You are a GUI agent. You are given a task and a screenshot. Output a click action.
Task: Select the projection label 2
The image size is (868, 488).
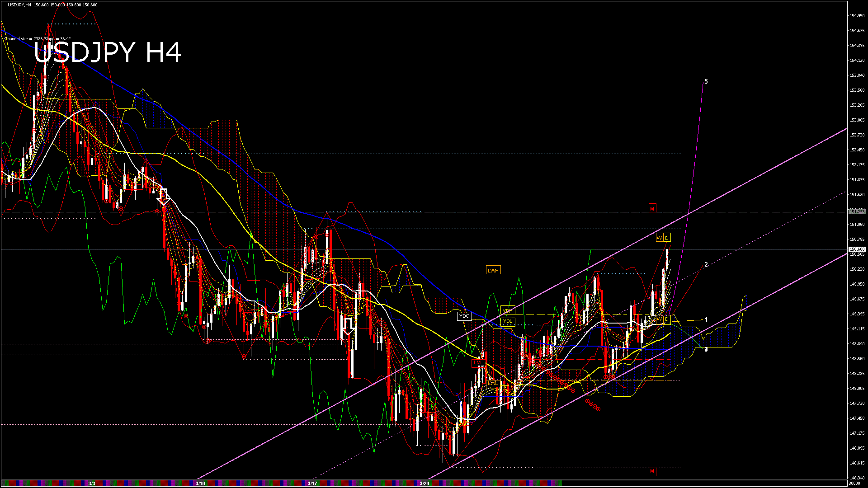[x=706, y=265]
